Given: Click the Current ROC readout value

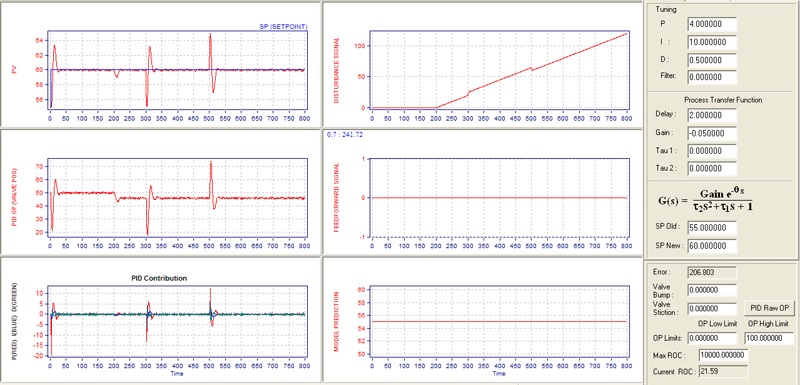Looking at the screenshot, I should click(723, 371).
